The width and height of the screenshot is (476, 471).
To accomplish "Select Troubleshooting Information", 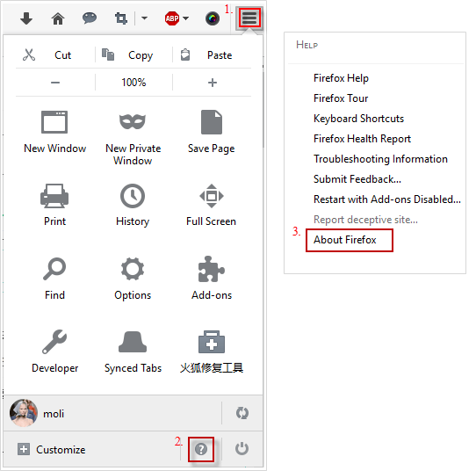I will pyautogui.click(x=380, y=159).
